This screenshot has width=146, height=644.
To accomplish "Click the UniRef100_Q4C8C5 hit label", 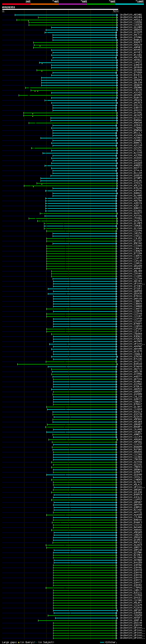I will click(131, 103).
